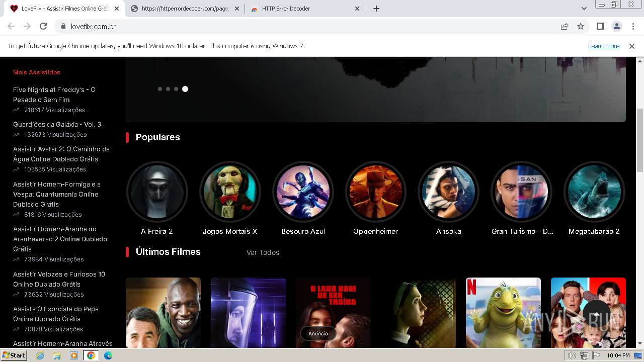Screen dimensions: 644x362
Task: Click the Populares section heading
Action: pos(158,137)
